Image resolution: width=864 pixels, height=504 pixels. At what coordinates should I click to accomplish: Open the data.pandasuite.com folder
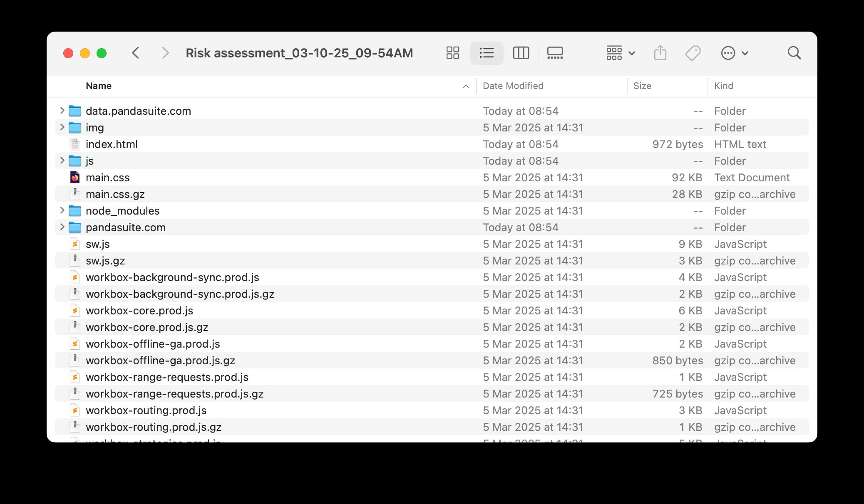[138, 111]
